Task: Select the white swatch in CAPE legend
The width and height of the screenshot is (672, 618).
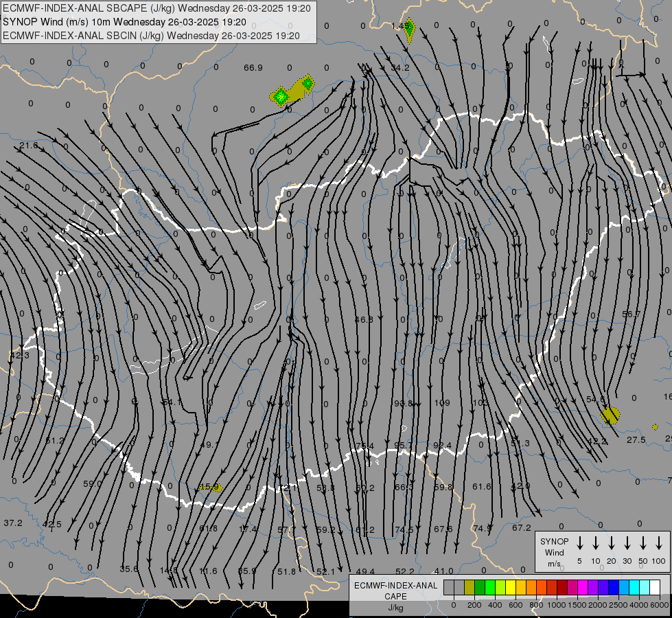Action: click(x=655, y=588)
